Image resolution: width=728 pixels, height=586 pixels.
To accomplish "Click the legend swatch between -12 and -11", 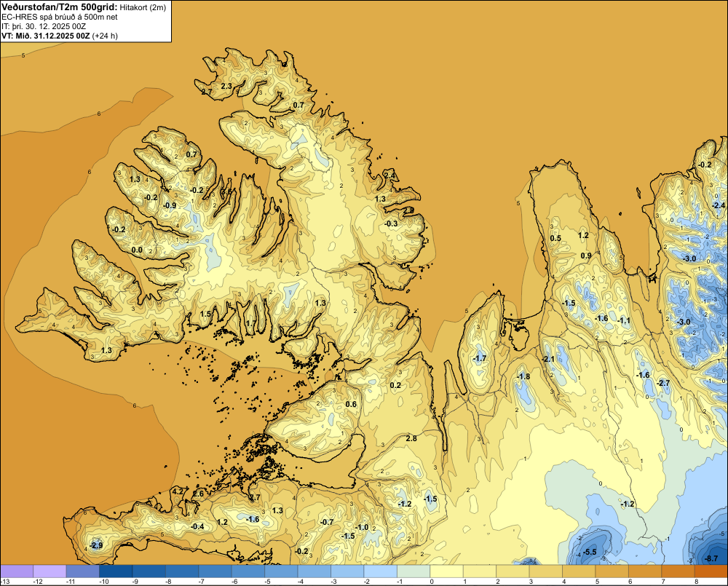I will pyautogui.click(x=50, y=571).
